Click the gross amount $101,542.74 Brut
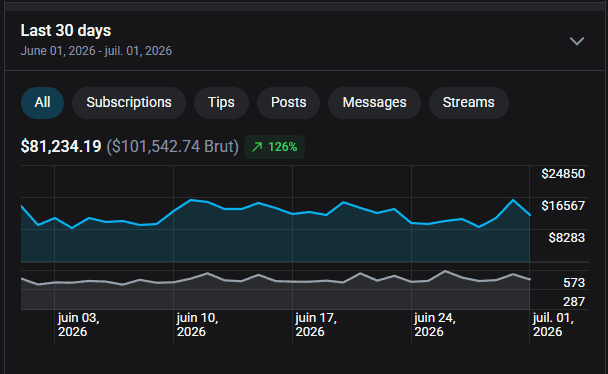608x374 pixels. (173, 146)
